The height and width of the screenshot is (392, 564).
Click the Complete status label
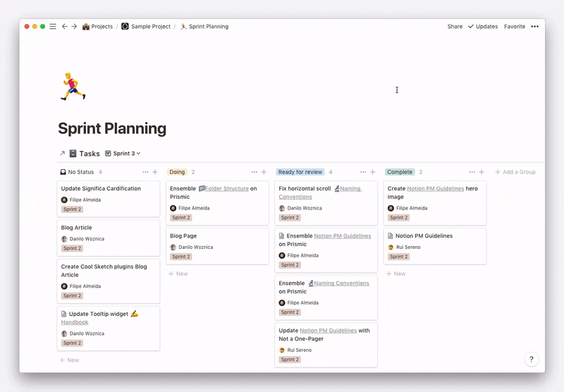[x=400, y=172]
